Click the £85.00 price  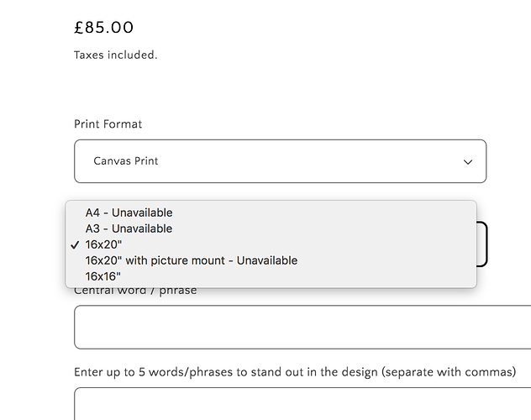coord(104,28)
